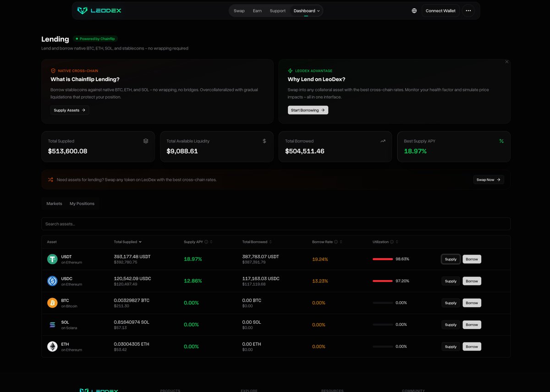Click Supply for BTC row

coord(451,303)
